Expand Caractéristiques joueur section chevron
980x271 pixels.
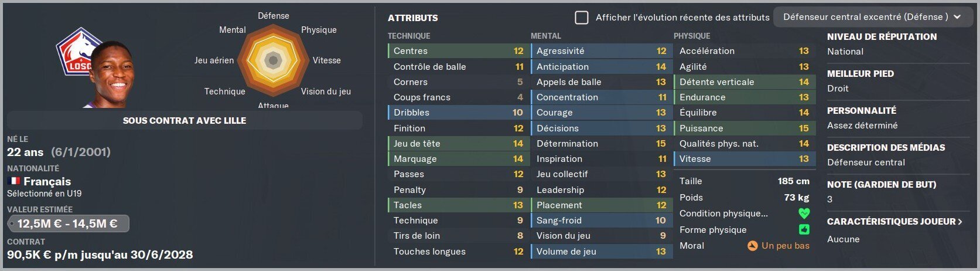pos(959,222)
